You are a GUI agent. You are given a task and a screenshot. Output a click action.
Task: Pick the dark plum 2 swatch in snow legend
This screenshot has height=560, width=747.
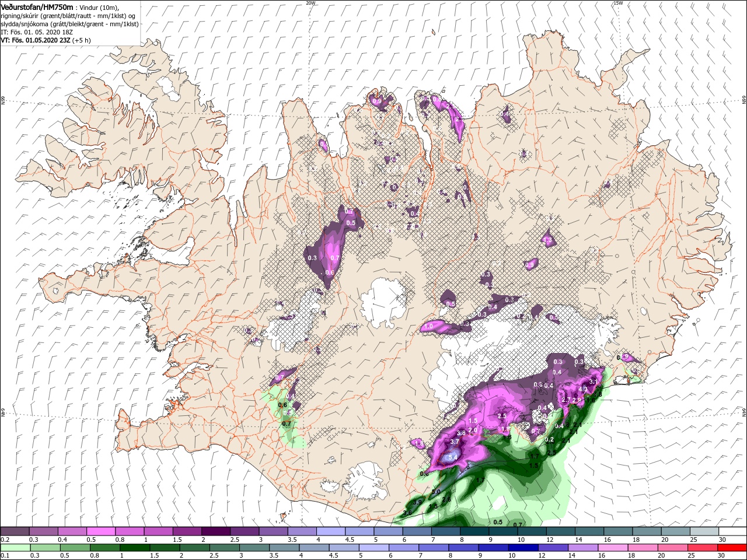tap(216, 531)
